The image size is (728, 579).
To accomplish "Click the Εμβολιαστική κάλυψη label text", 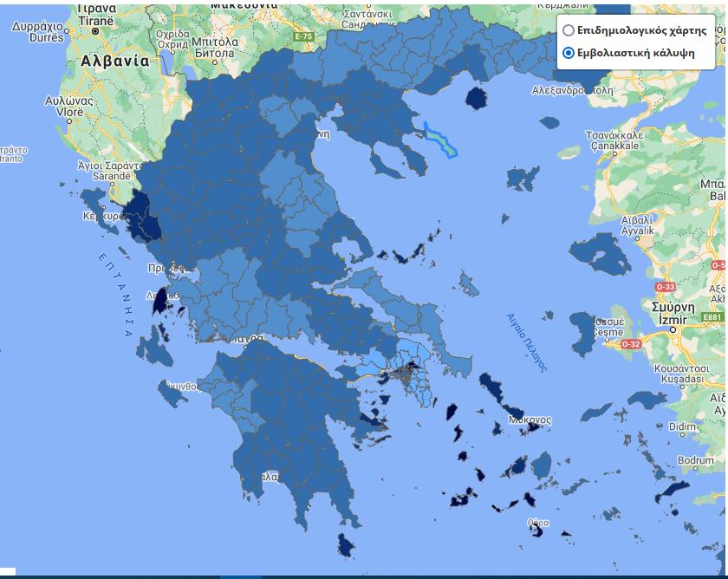I will [x=635, y=53].
